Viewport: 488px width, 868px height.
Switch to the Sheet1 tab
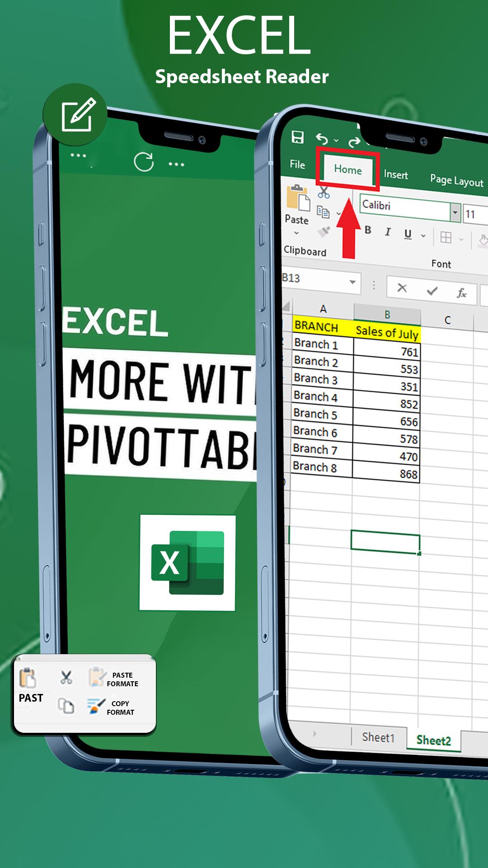pos(378,737)
